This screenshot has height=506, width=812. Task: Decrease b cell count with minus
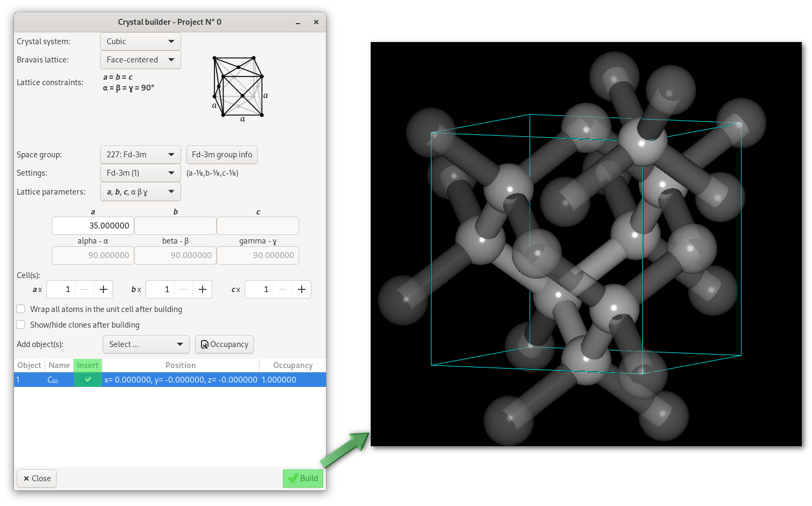pos(184,289)
